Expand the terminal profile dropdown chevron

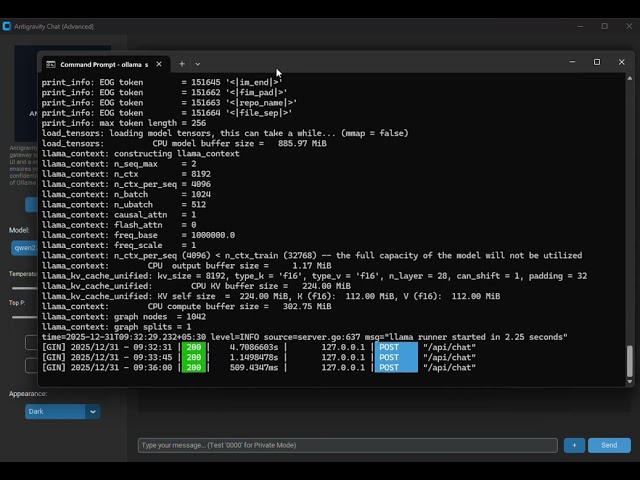pos(197,64)
